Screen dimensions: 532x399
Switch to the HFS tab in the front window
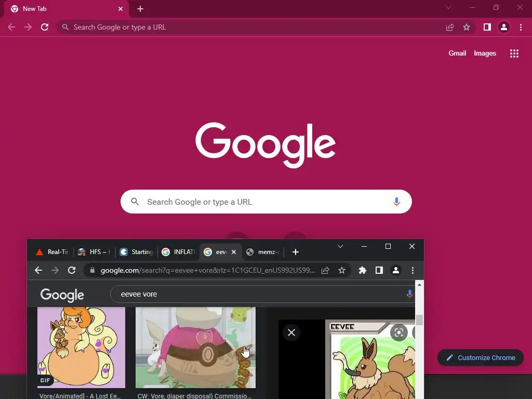pyautogui.click(x=94, y=252)
